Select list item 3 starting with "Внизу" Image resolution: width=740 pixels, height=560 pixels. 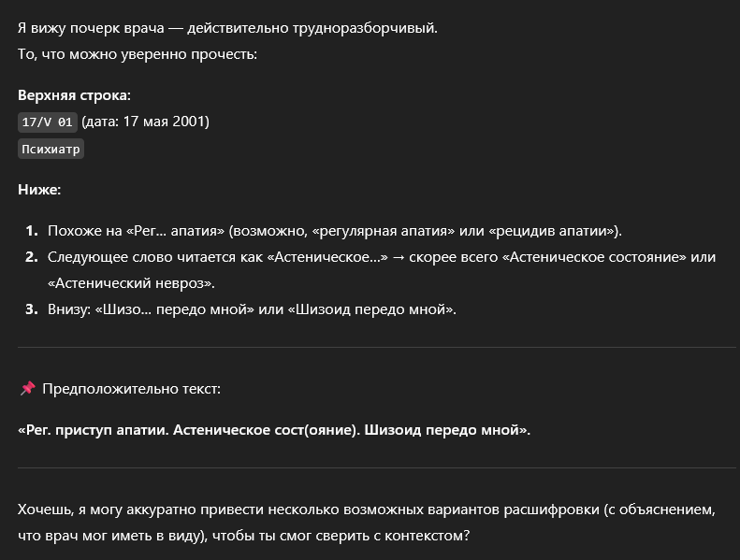[x=252, y=309]
